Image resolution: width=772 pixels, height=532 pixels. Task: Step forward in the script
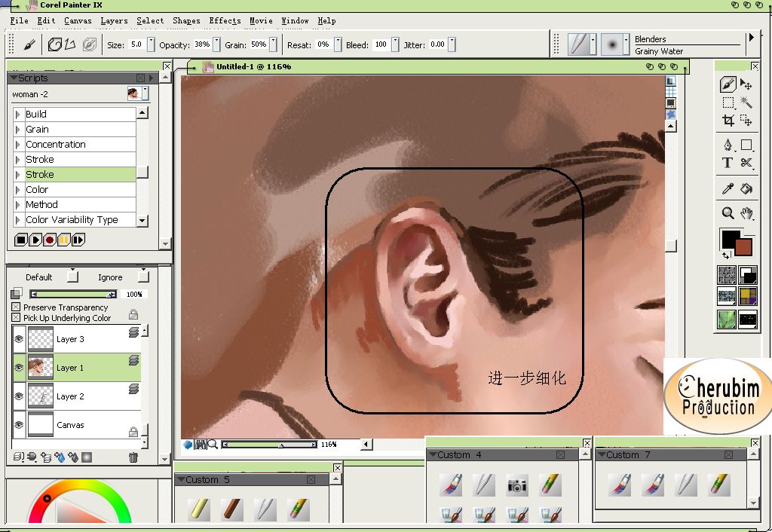78,240
